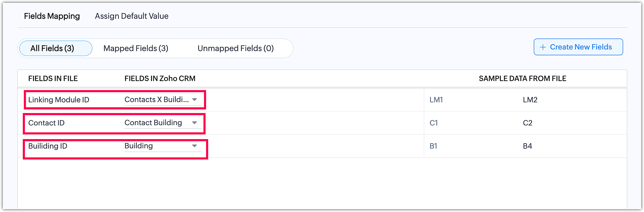Expand the Contacts X Buildi... dropdown

[x=194, y=100]
